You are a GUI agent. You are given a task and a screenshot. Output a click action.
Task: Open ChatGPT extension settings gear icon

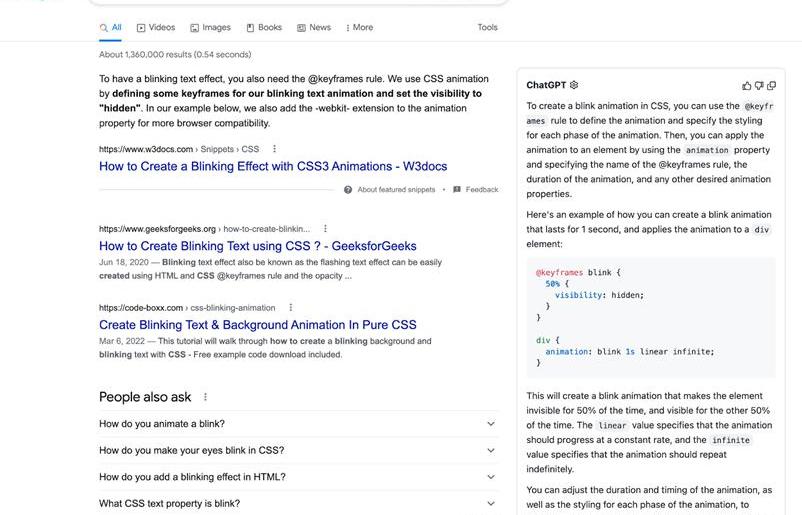pyautogui.click(x=574, y=85)
